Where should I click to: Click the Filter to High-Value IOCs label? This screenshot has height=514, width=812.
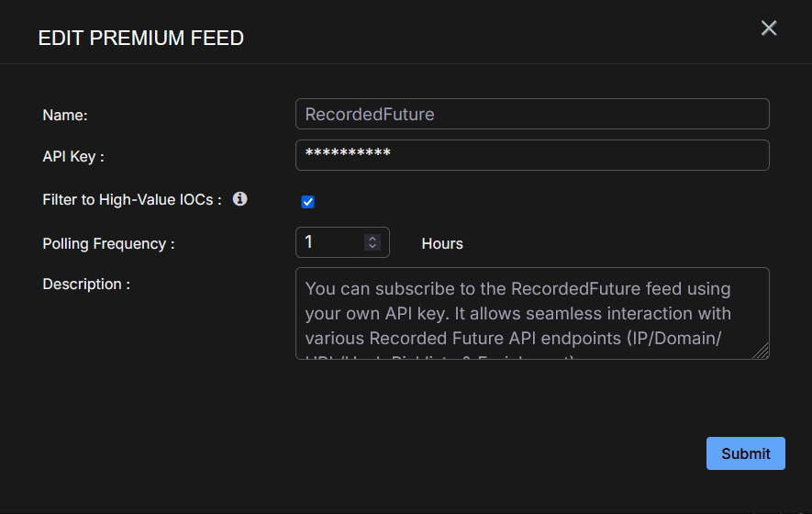132,199
